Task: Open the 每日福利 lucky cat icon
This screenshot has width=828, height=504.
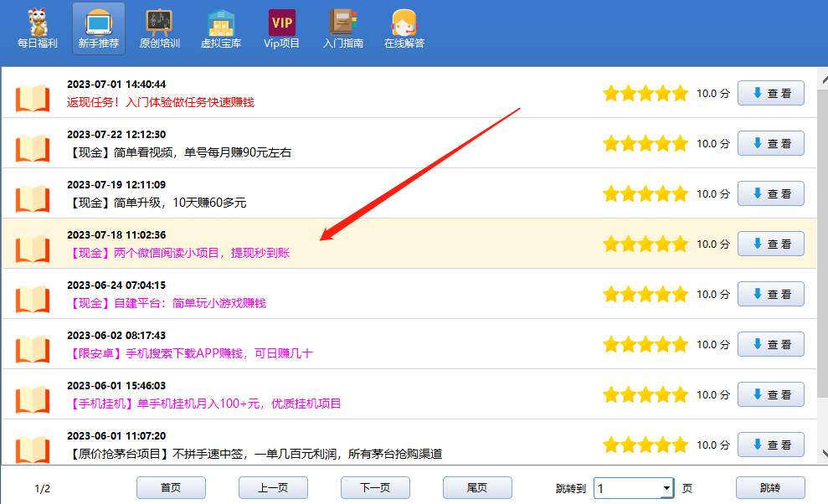Action: pos(37,29)
